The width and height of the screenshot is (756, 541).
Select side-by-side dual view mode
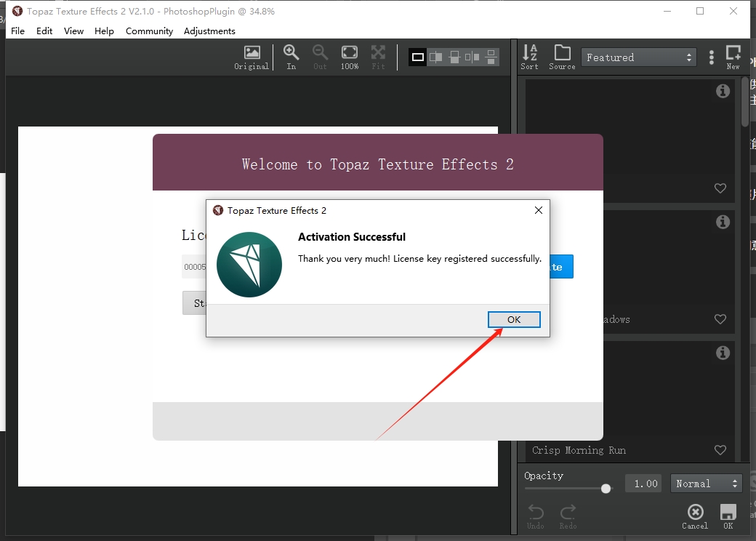[x=472, y=57]
